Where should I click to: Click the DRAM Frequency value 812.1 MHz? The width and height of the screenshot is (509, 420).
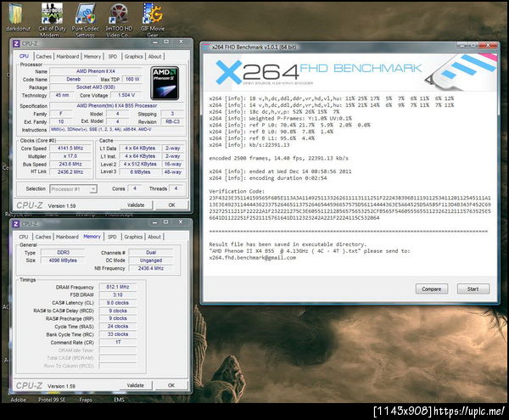[x=118, y=287]
